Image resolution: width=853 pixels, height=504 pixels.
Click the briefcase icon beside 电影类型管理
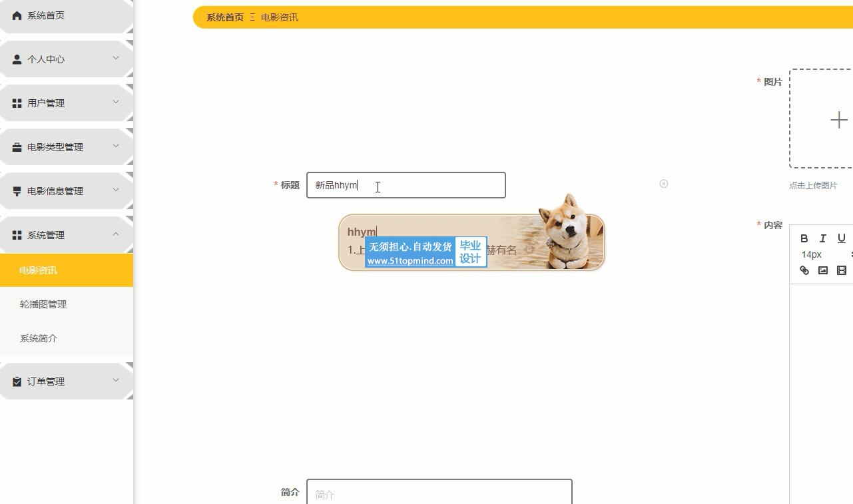(x=17, y=147)
